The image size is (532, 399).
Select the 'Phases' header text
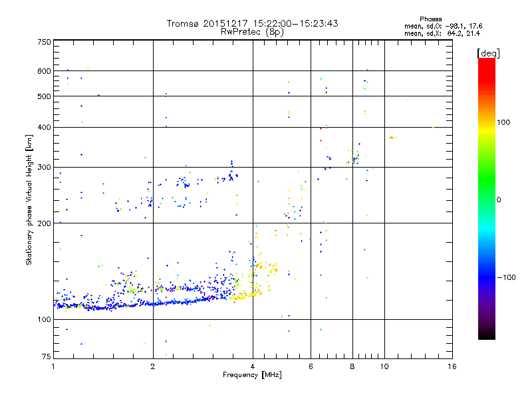pyautogui.click(x=430, y=19)
